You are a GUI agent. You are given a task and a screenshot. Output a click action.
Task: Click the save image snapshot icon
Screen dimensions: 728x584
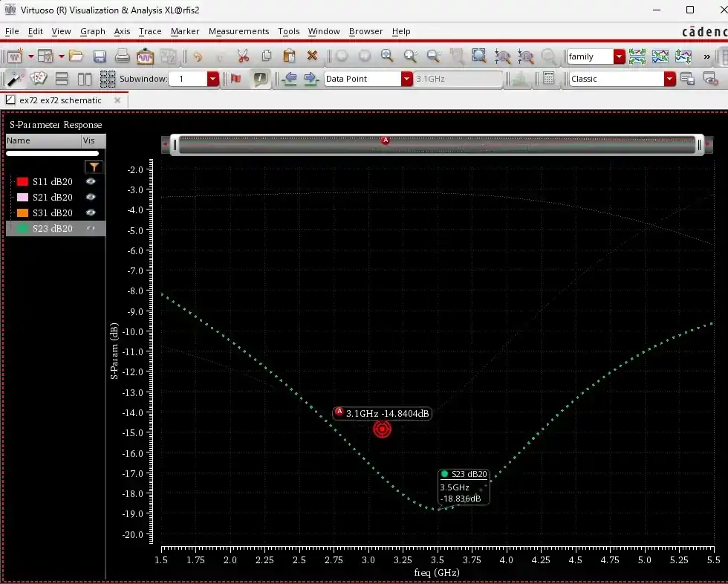click(x=145, y=56)
